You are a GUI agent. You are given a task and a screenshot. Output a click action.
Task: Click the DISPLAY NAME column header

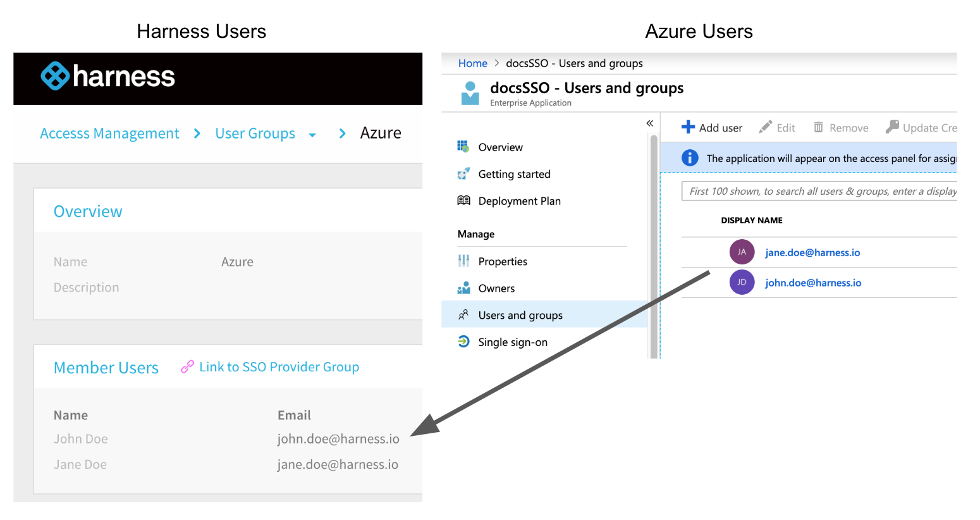pyautogui.click(x=752, y=220)
